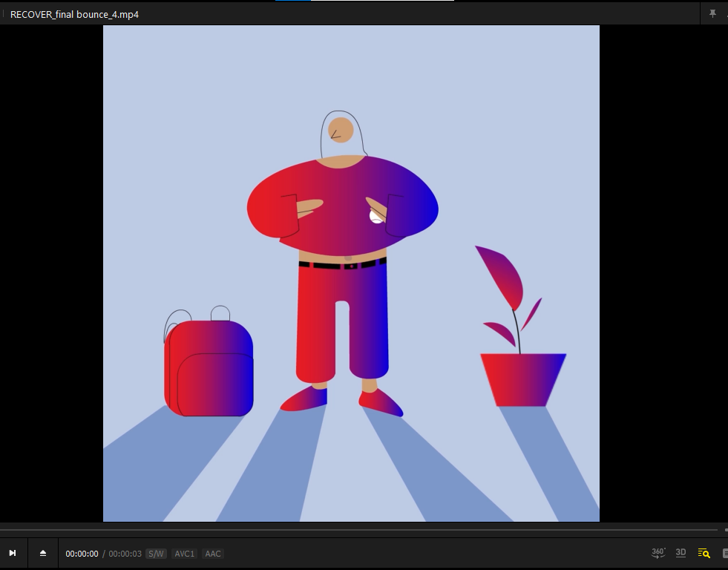Pin the player window on top

point(712,14)
